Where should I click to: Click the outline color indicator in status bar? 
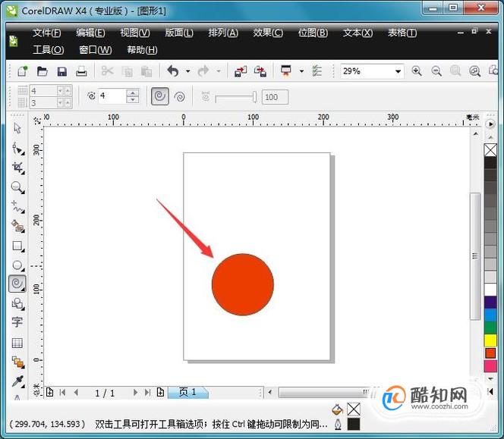pos(354,424)
